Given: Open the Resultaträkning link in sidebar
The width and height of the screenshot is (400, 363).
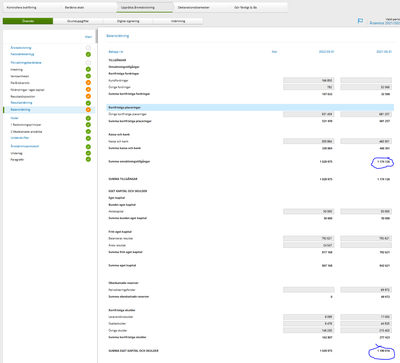Looking at the screenshot, I should point(21,103).
